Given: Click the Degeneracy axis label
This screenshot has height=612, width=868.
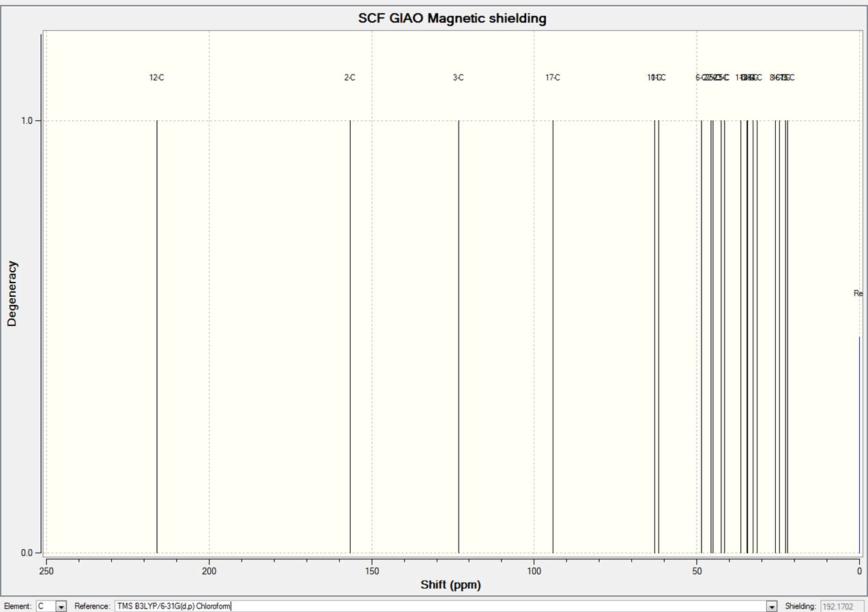Looking at the screenshot, I should (x=12, y=293).
